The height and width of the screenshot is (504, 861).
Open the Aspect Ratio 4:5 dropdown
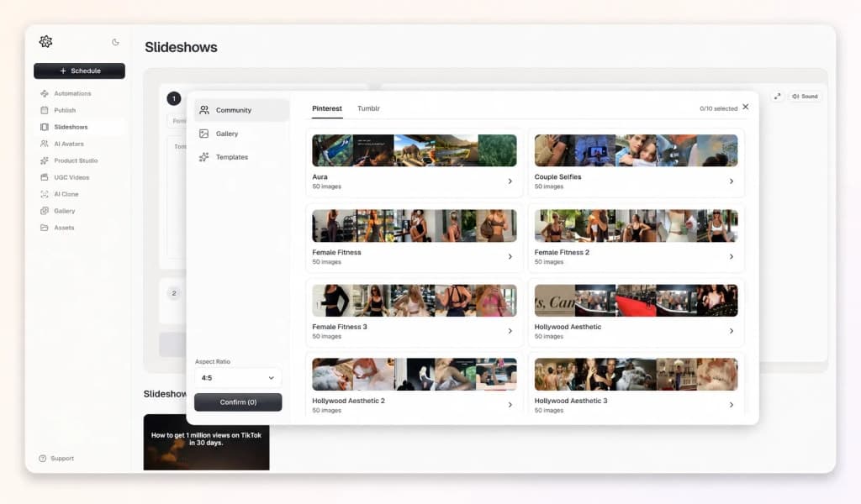[238, 378]
